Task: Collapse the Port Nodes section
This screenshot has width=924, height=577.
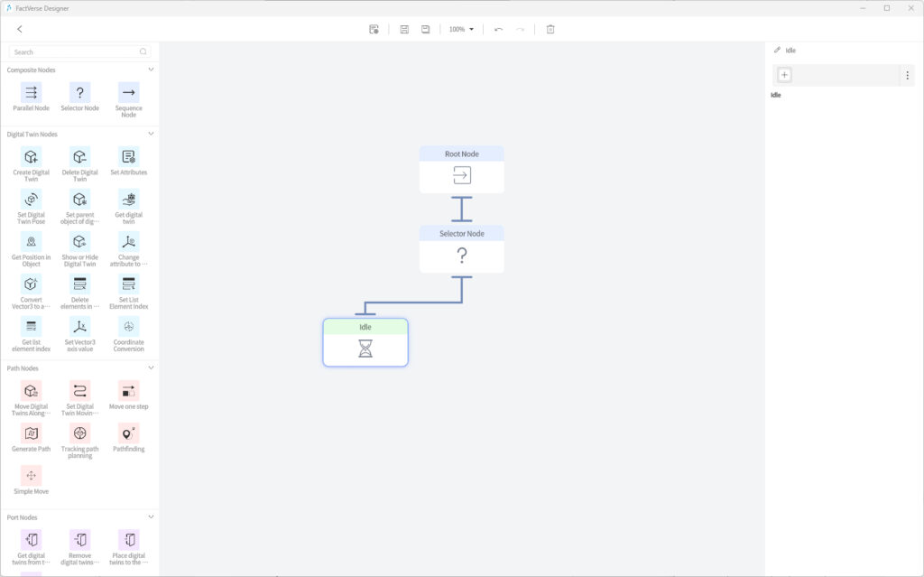Action: point(151,517)
